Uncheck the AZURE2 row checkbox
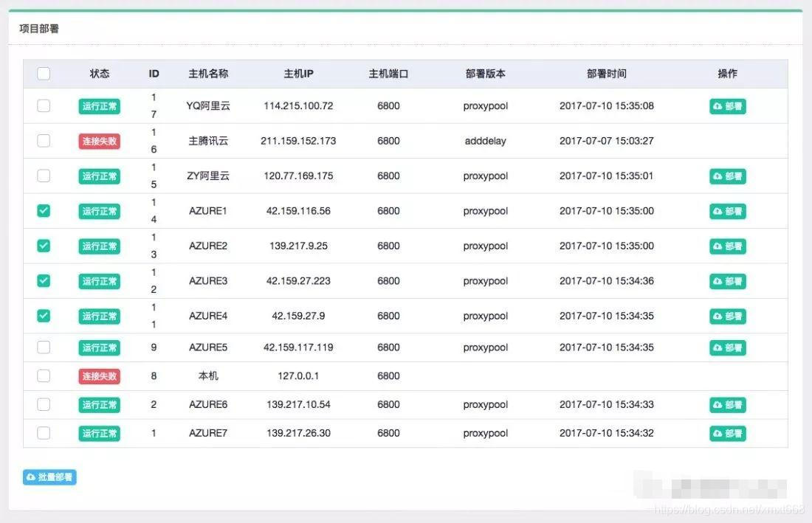 [x=44, y=246]
